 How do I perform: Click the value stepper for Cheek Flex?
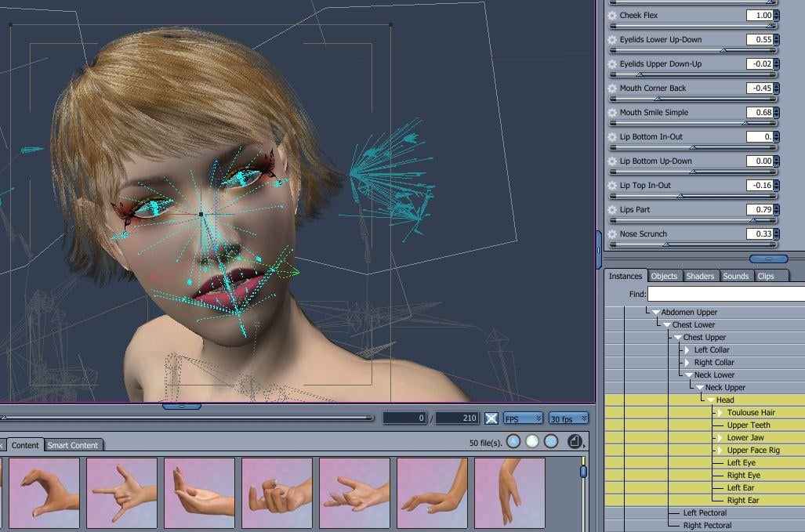pos(776,16)
